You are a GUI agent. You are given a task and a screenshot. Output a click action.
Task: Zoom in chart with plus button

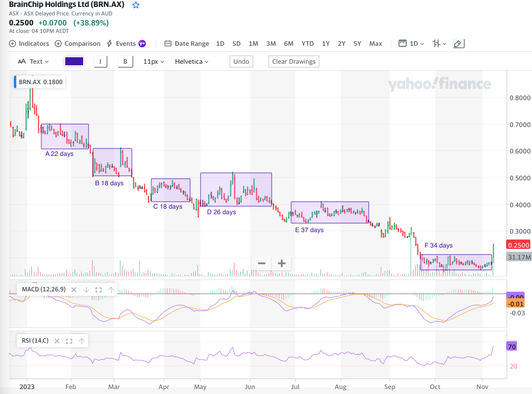(281, 263)
